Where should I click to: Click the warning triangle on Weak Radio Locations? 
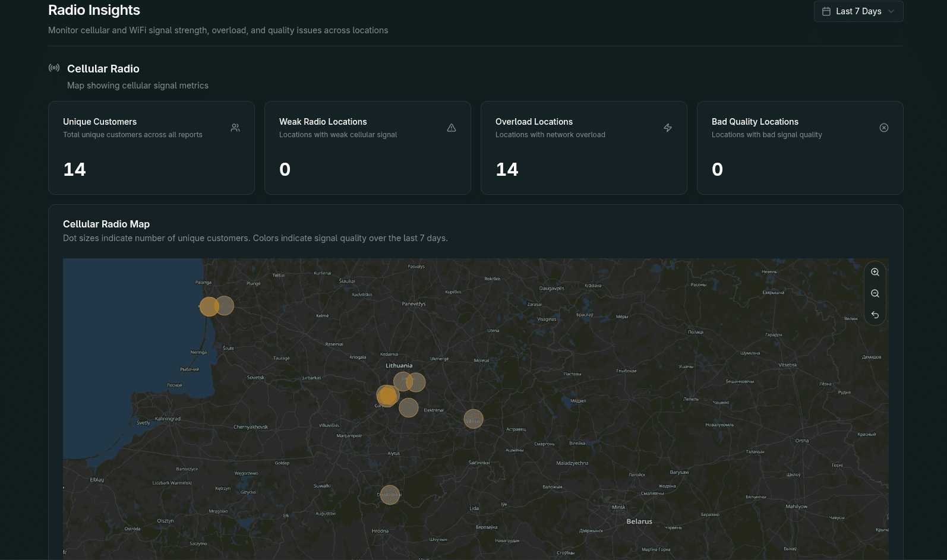click(452, 128)
